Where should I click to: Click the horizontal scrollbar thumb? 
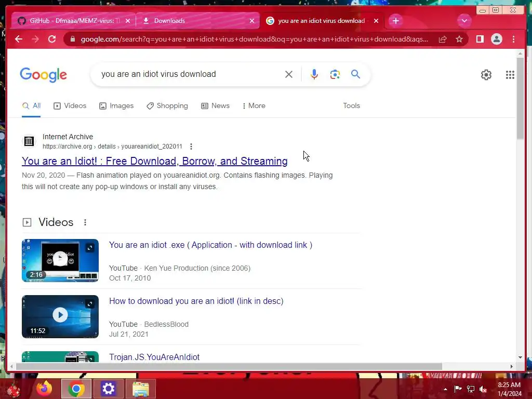[x=229, y=366]
